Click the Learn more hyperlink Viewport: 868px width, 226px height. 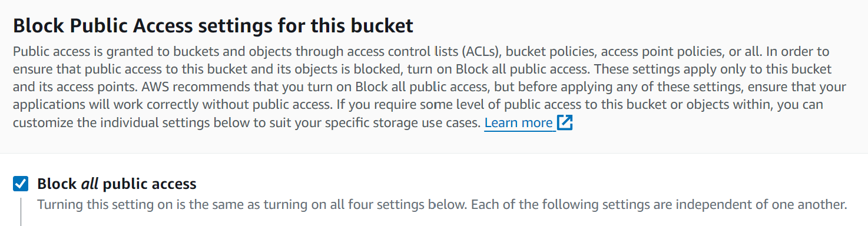(x=519, y=124)
